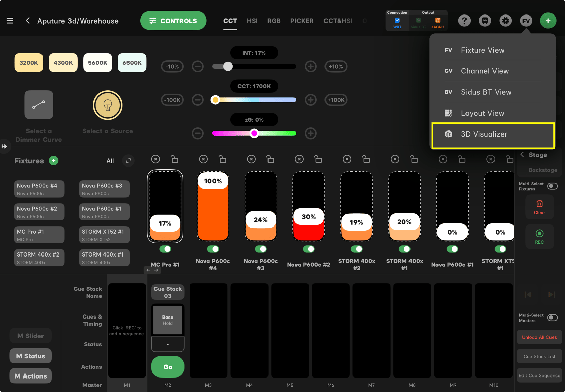Open the hamburger menu
The width and height of the screenshot is (565, 392).
point(10,21)
